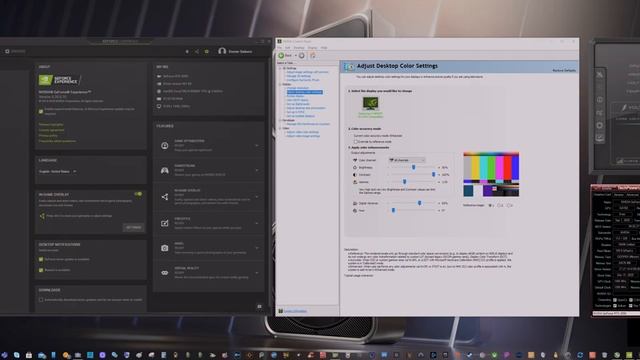Open Language dropdown in GeForce Experience
The width and height of the screenshot is (640, 360).
58,171
